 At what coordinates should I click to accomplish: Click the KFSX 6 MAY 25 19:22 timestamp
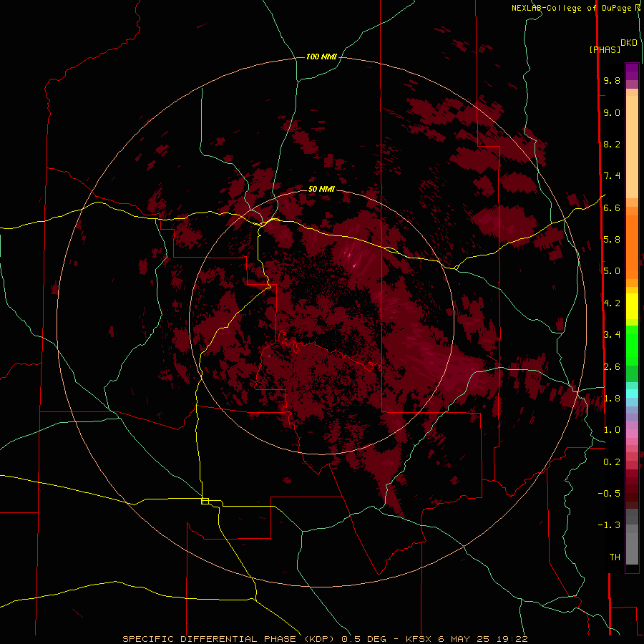tap(467, 639)
